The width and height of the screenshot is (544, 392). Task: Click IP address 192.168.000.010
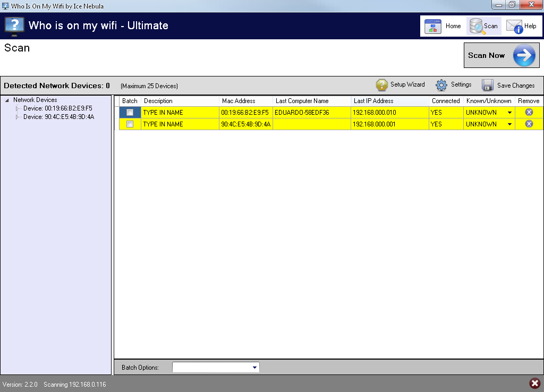(x=375, y=113)
